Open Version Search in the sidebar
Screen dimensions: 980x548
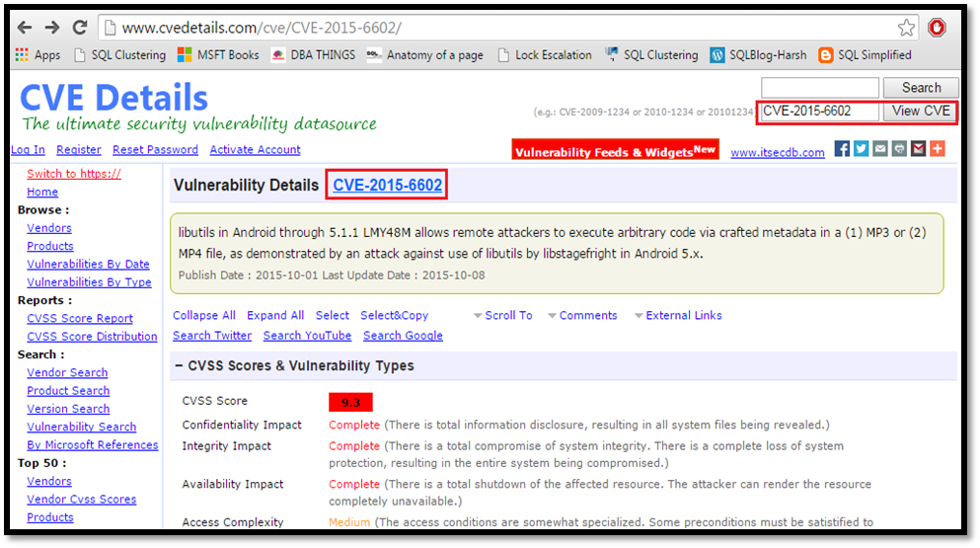[x=68, y=409]
